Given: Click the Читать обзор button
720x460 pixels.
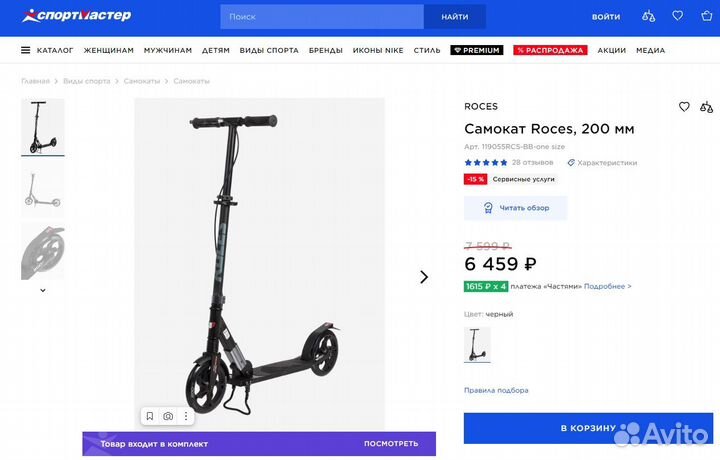Looking at the screenshot, I should (x=515, y=208).
